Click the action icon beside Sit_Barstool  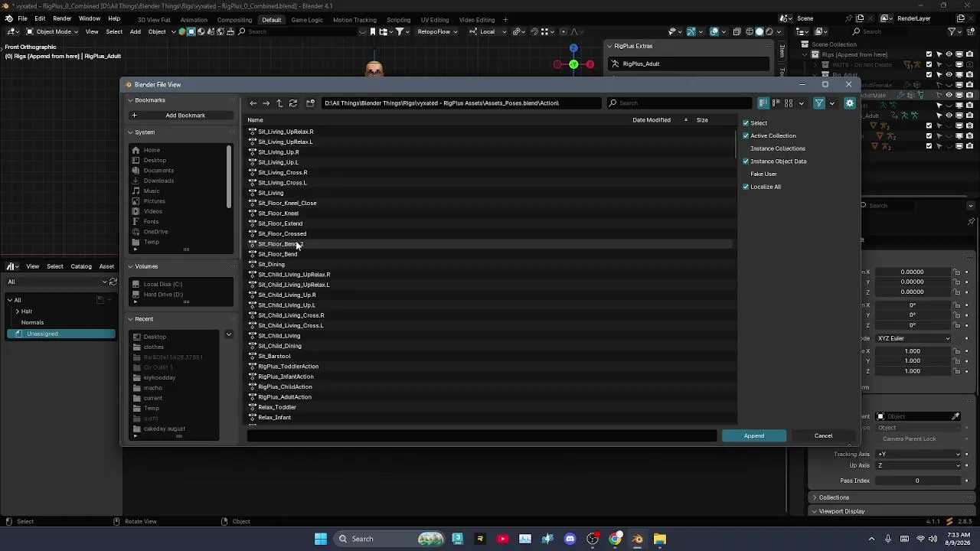(252, 357)
